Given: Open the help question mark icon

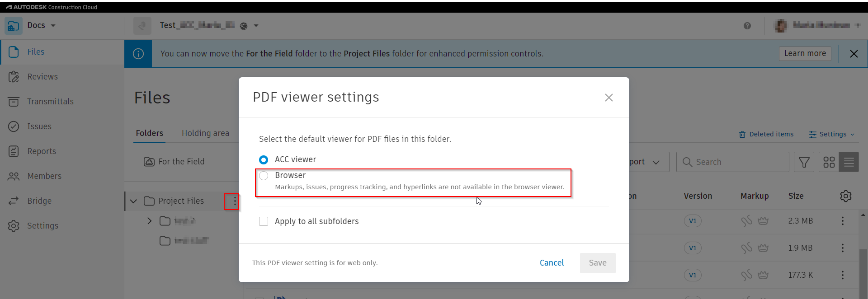Looking at the screenshot, I should point(747,26).
